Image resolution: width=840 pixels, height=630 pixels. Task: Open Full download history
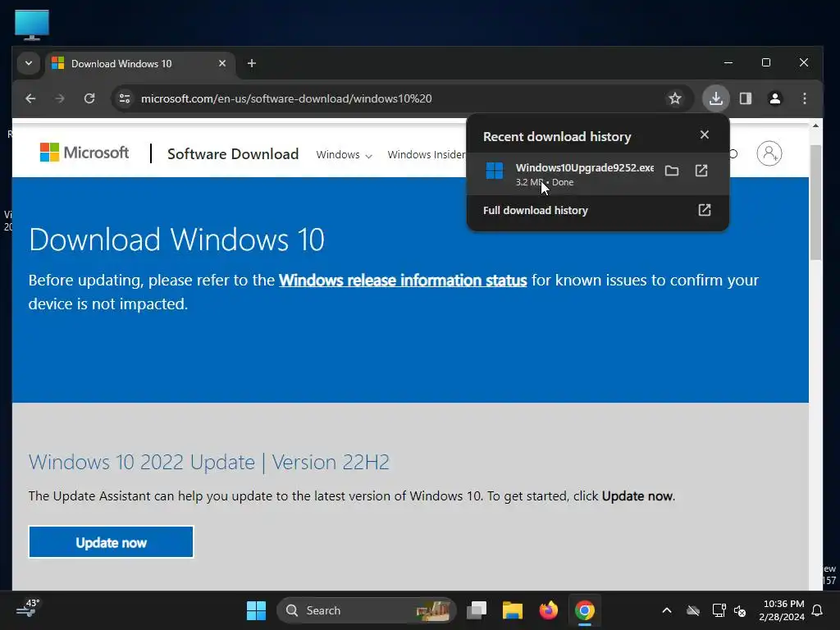pos(597,211)
